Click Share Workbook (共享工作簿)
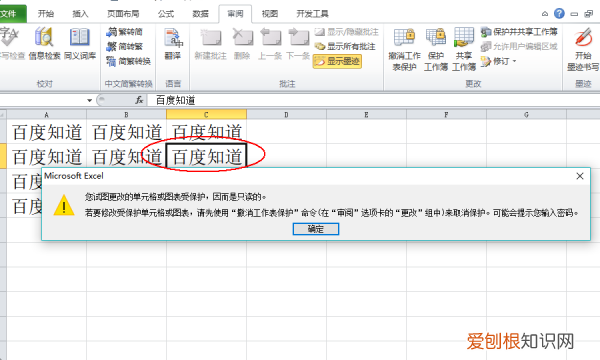 (x=464, y=49)
